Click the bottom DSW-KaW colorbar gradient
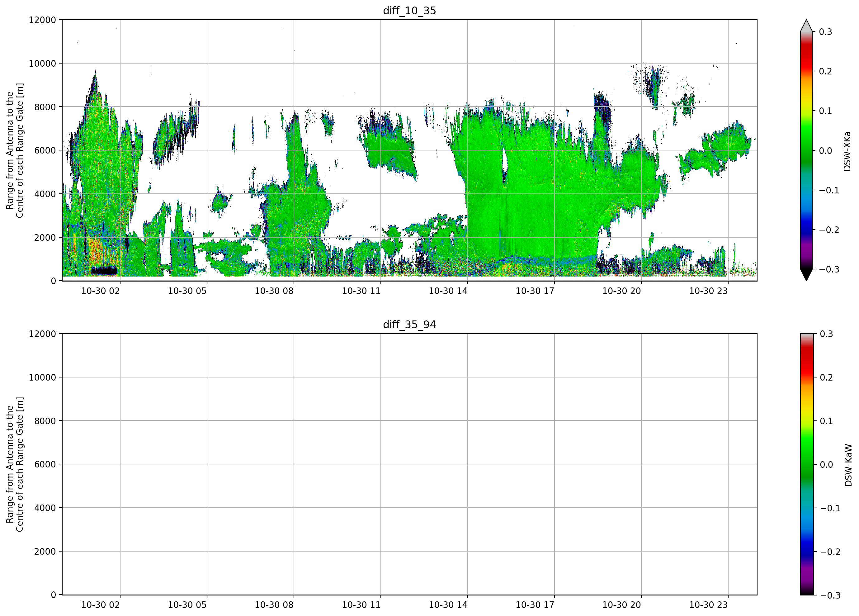 (x=806, y=464)
